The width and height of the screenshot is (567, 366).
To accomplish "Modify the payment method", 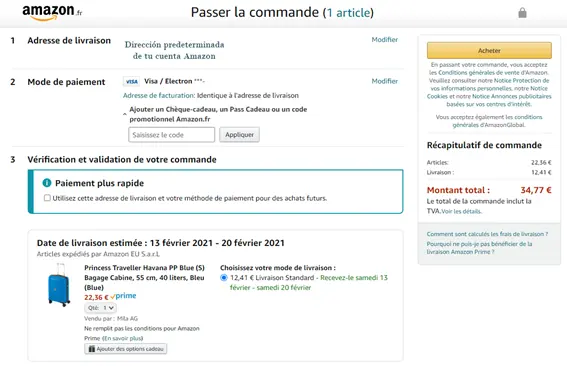I will 385,81.
